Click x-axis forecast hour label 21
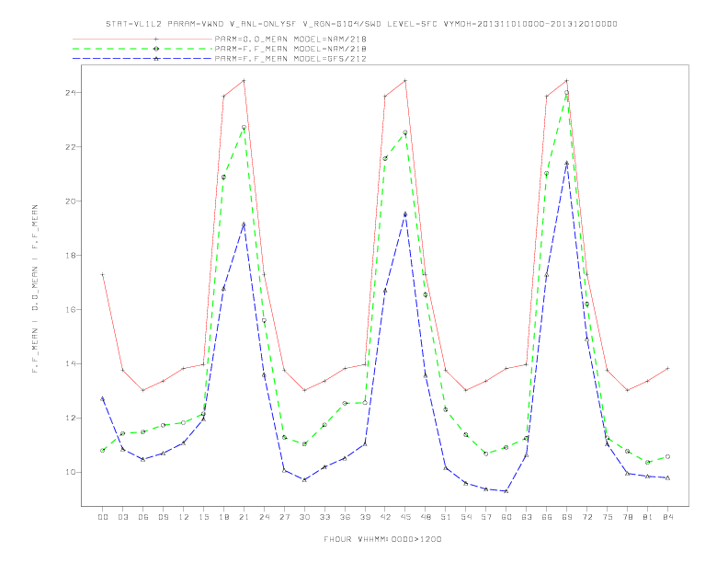This screenshot has width=728, height=563. (244, 517)
